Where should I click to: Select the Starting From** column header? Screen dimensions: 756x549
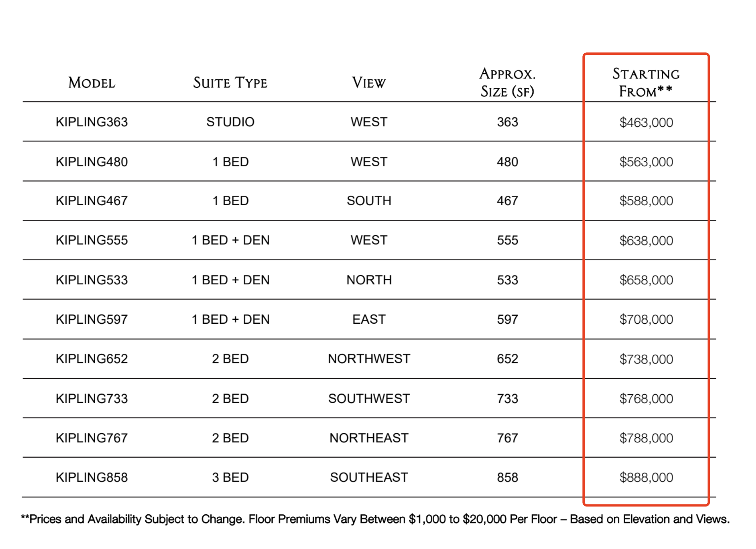[646, 82]
